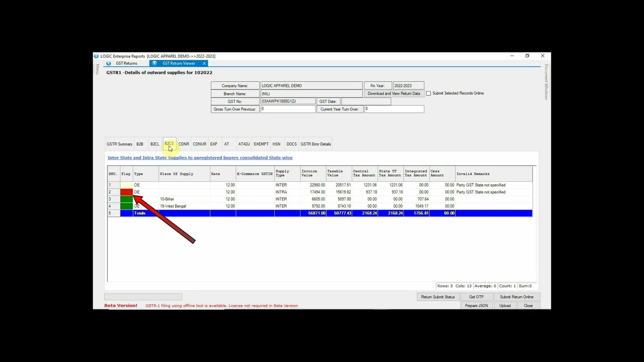Click the Return Submit Status button
The height and width of the screenshot is (362, 644).
[x=438, y=297]
